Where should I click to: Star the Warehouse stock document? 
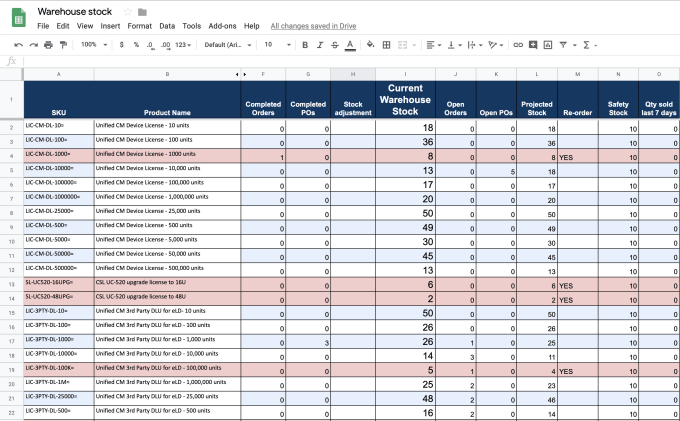tap(128, 12)
